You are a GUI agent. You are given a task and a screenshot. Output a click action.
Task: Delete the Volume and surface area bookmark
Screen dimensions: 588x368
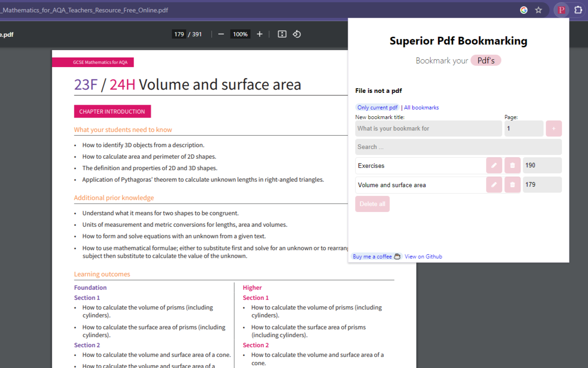point(512,184)
